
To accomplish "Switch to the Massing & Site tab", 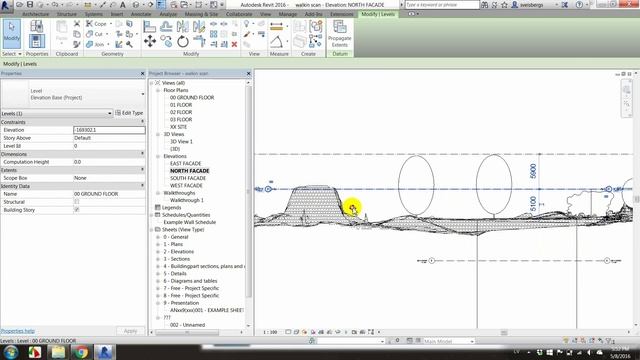I will pyautogui.click(x=201, y=14).
